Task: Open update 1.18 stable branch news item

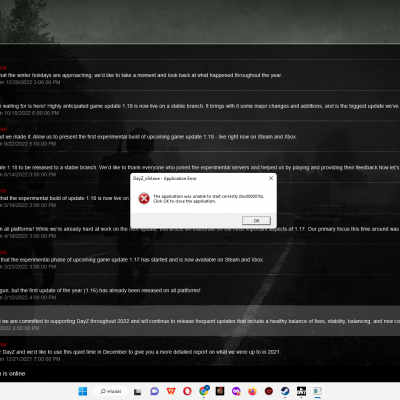Action: click(x=199, y=167)
